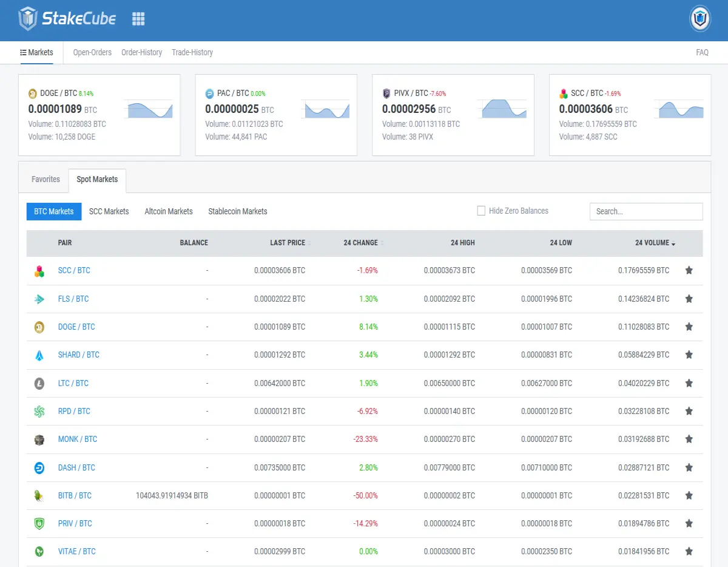Viewport: 728px width, 567px height.
Task: Click the LTC coin icon
Action: point(39,383)
